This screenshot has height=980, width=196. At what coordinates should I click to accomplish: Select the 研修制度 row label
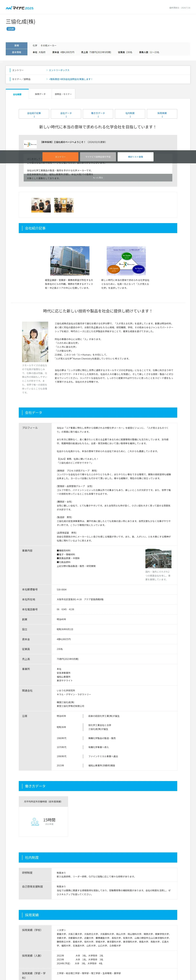pos(27,873)
